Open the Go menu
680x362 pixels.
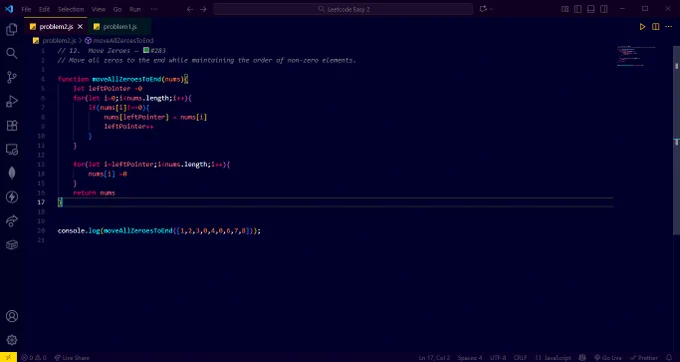(x=118, y=9)
